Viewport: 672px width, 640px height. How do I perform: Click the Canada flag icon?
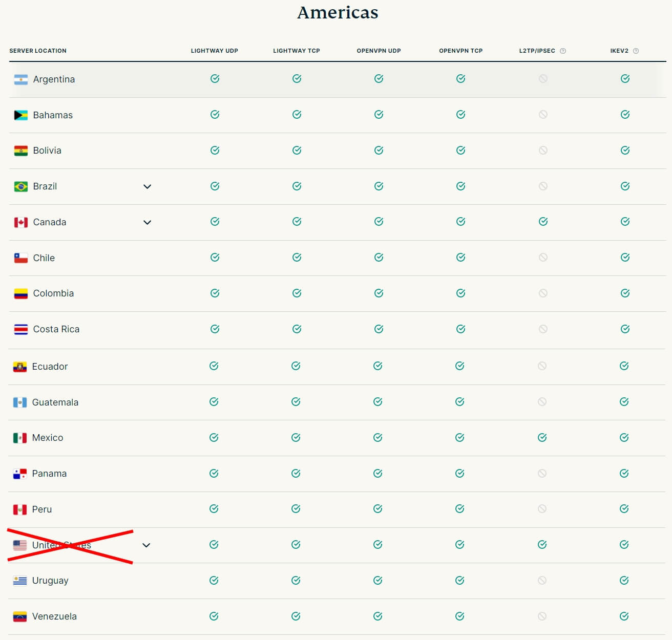click(x=21, y=222)
